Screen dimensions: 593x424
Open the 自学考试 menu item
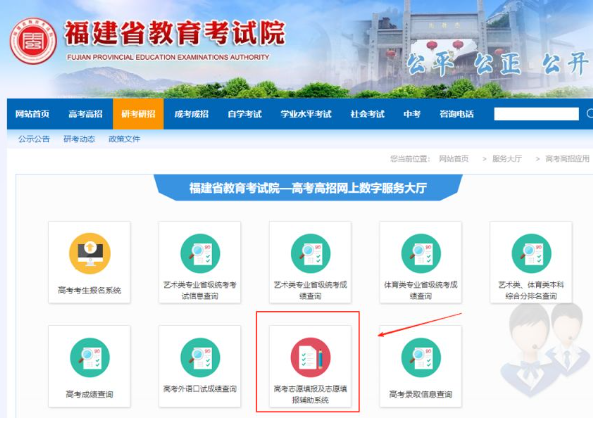pos(245,114)
